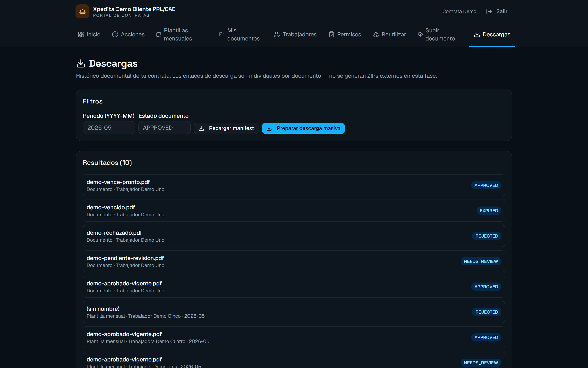This screenshot has height=368, width=588.
Task: Click the download icon beside the Descargas heading
Action: [81, 63]
